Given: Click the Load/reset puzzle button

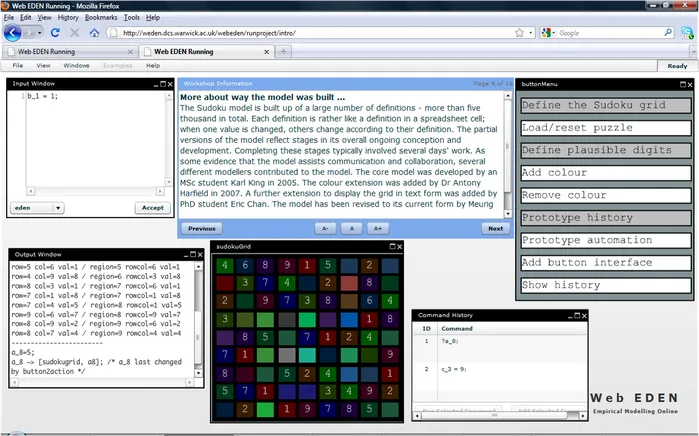Looking at the screenshot, I should pos(589,128).
